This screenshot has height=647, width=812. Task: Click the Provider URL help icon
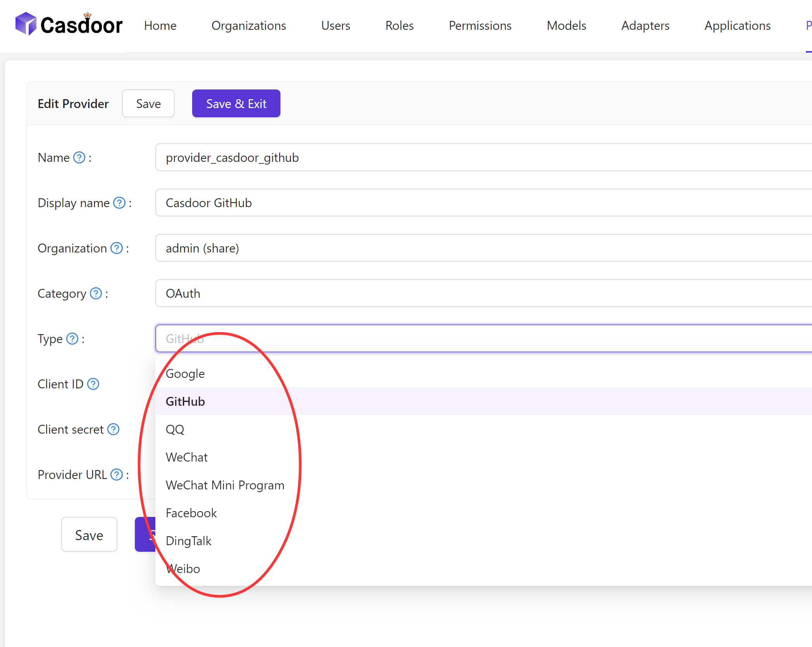116,474
